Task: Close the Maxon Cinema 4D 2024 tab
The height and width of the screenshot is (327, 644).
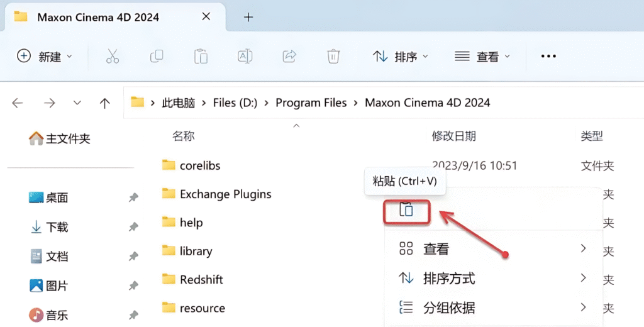Action: click(206, 16)
